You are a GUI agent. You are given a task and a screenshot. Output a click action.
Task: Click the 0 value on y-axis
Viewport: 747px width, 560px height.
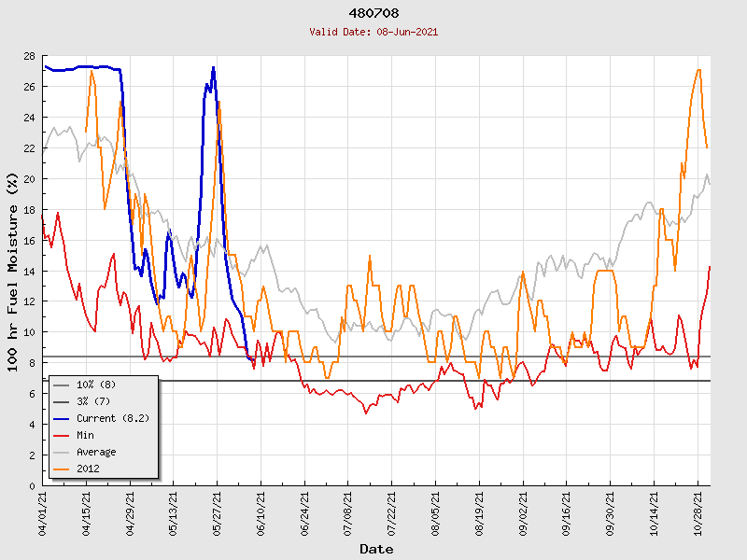click(x=33, y=486)
